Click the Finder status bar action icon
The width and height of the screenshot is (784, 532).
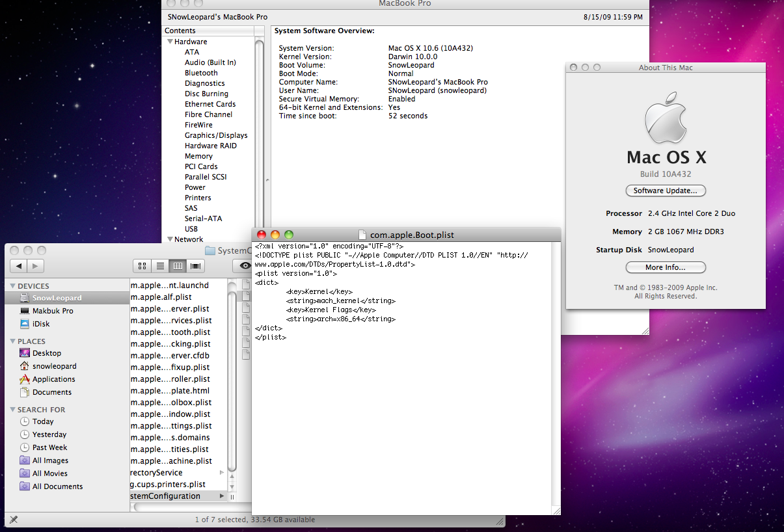14,520
